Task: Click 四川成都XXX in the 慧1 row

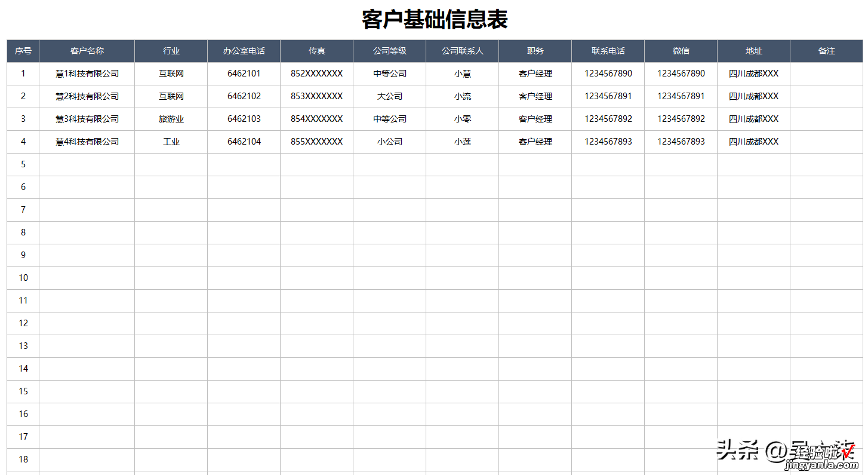Action: click(x=754, y=73)
